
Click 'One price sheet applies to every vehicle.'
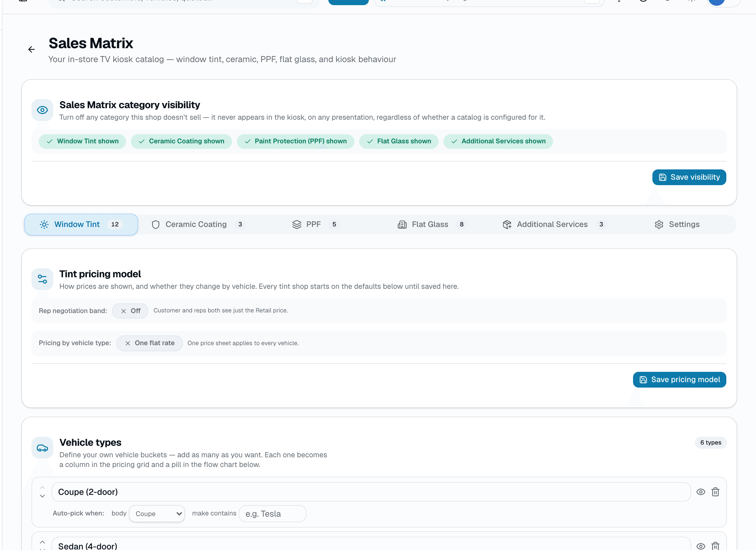pos(243,343)
